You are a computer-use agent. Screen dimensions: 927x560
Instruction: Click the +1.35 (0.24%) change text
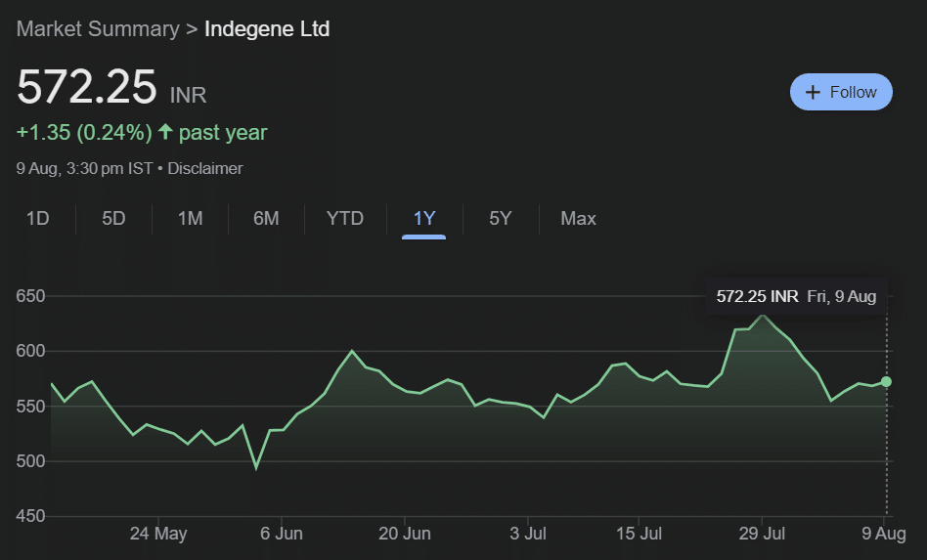pos(84,132)
